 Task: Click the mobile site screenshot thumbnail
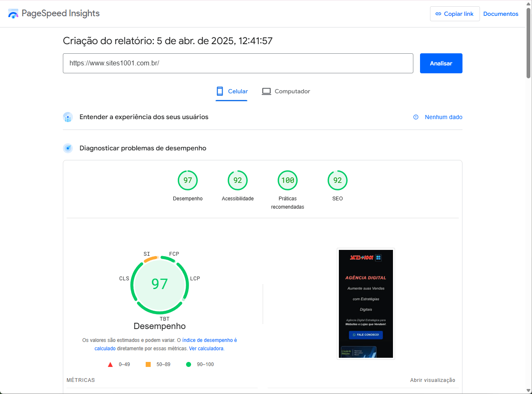[366, 304]
